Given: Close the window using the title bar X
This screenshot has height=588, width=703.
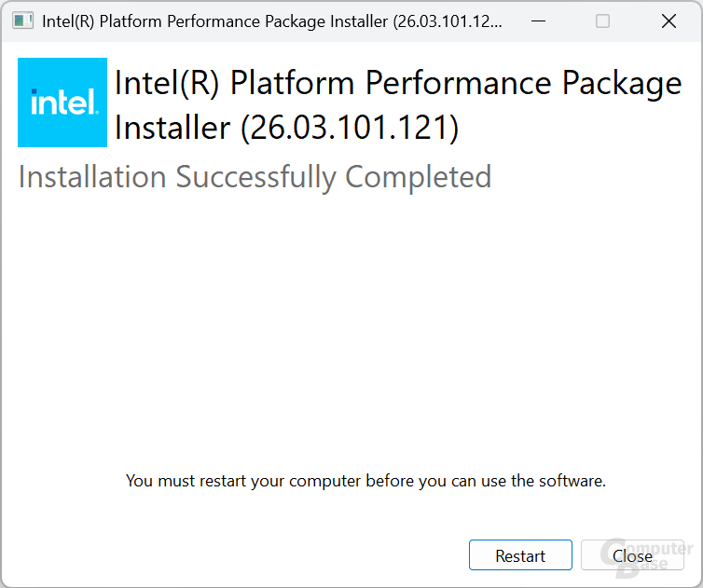Looking at the screenshot, I should pyautogui.click(x=669, y=21).
